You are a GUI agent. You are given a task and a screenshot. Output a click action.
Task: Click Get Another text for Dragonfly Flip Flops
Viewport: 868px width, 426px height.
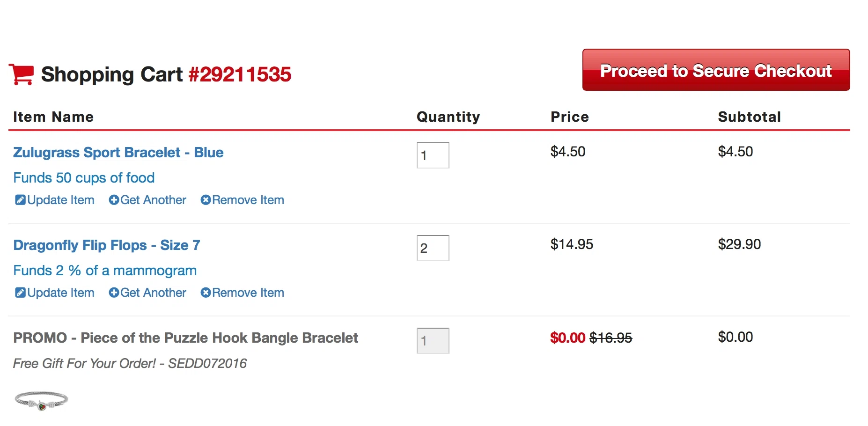pos(153,293)
